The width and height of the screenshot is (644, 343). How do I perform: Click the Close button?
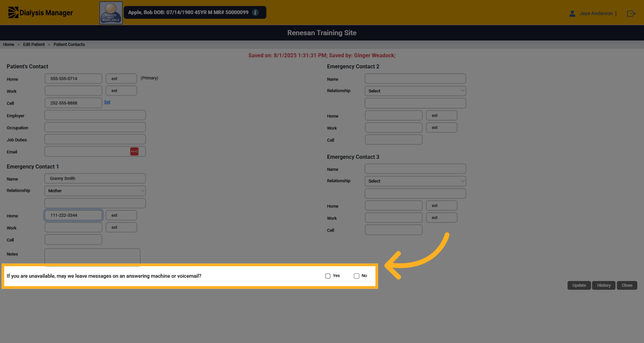pyautogui.click(x=627, y=285)
